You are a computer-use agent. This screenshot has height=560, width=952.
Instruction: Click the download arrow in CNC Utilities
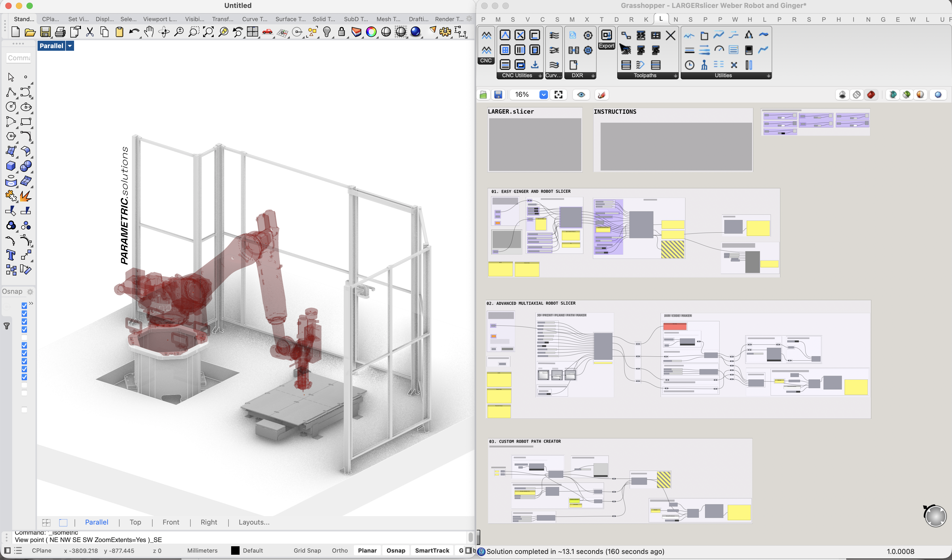534,65
